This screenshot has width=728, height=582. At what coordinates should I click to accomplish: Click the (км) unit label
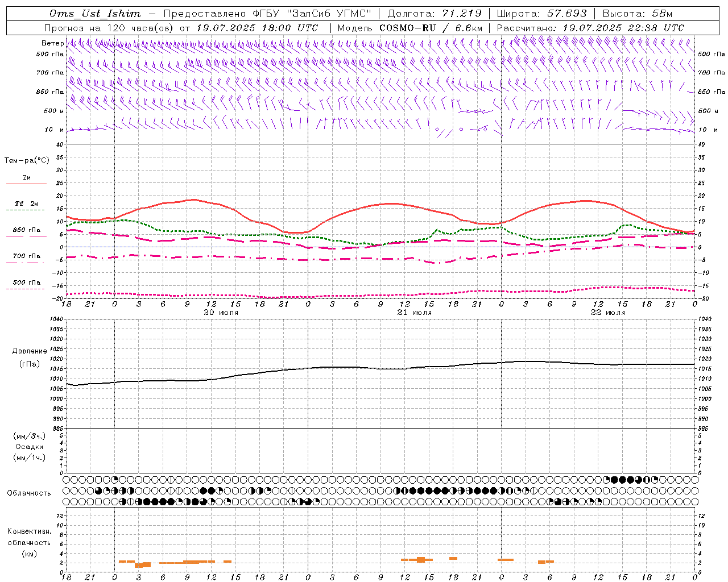click(x=30, y=554)
